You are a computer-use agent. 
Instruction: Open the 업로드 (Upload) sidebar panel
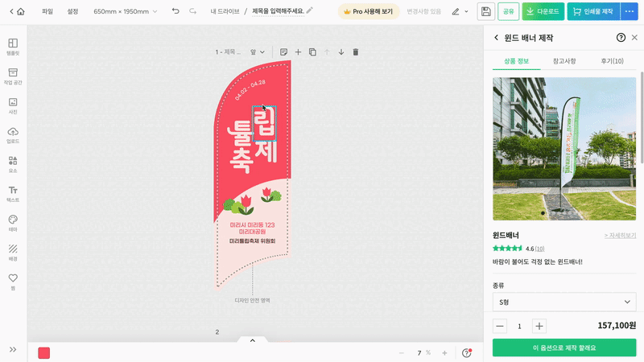(13, 135)
